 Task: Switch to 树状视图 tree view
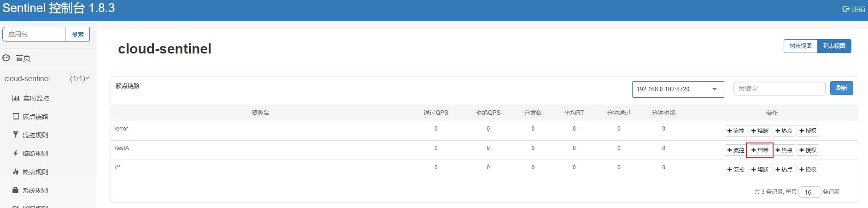coord(801,46)
